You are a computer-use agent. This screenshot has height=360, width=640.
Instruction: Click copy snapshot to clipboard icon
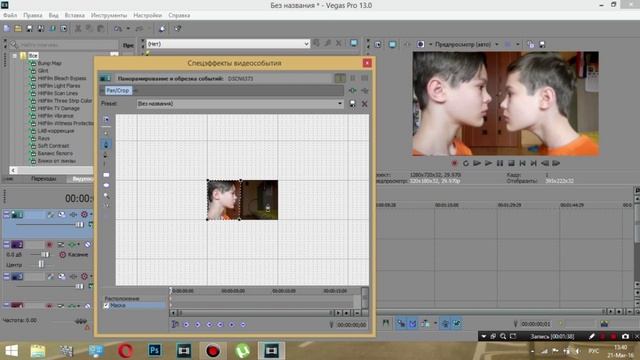(531, 44)
